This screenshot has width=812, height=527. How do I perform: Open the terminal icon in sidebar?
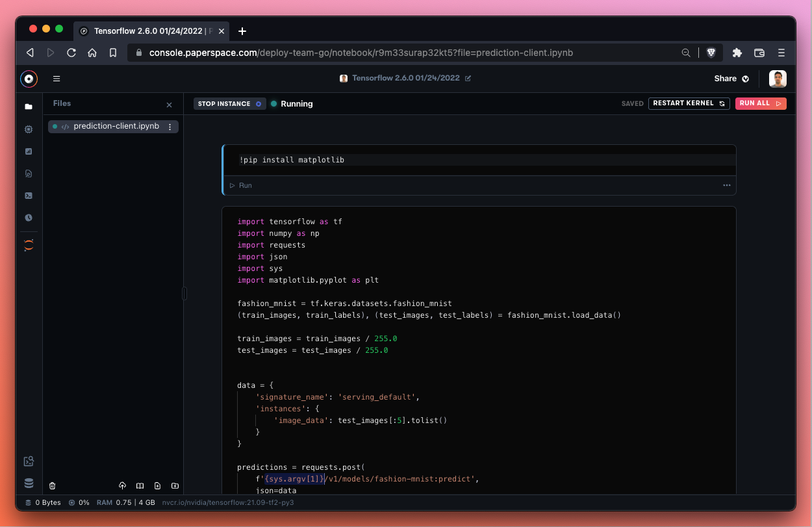[x=29, y=196]
